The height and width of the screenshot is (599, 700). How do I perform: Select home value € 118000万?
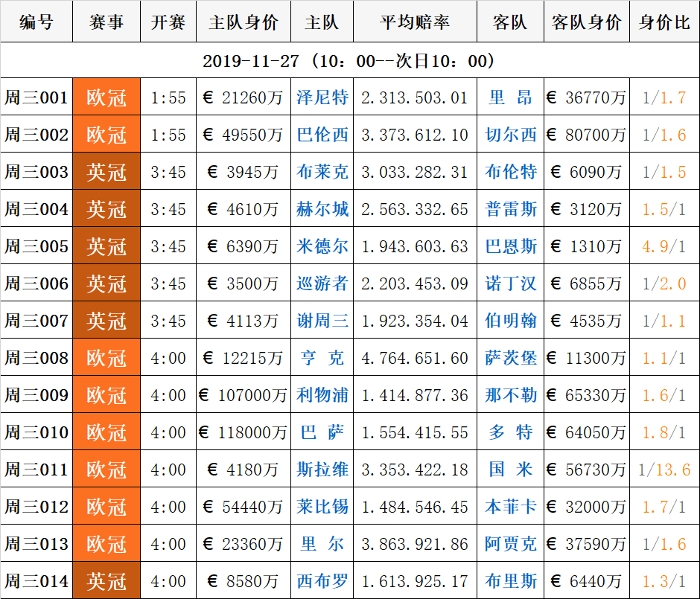tap(244, 432)
